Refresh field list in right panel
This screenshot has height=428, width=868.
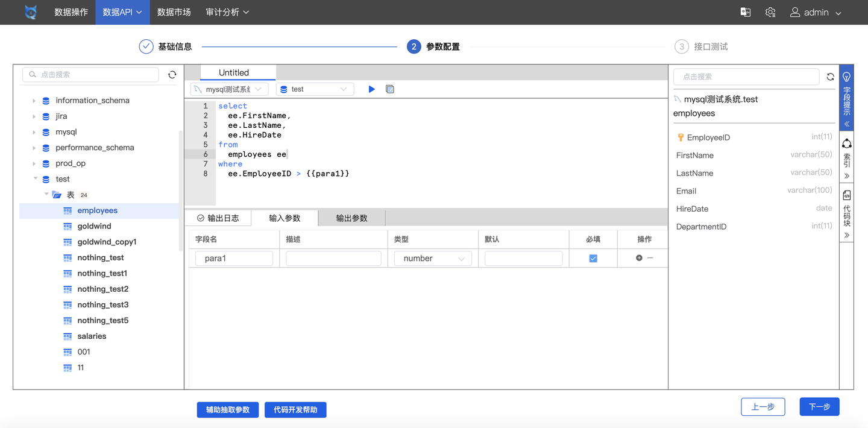(830, 77)
